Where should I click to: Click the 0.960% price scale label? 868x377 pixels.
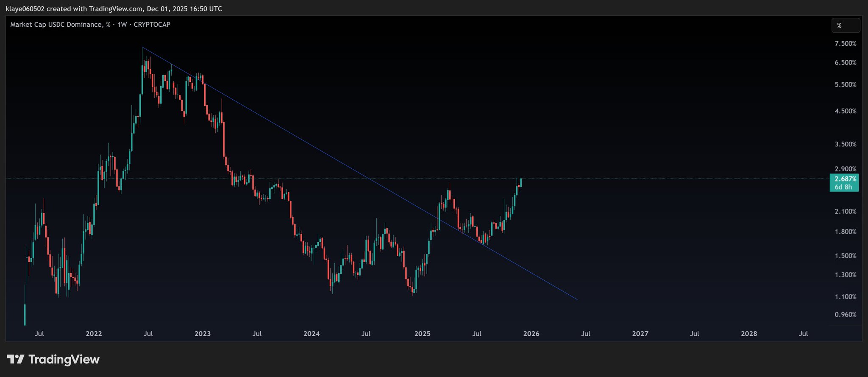845,315
